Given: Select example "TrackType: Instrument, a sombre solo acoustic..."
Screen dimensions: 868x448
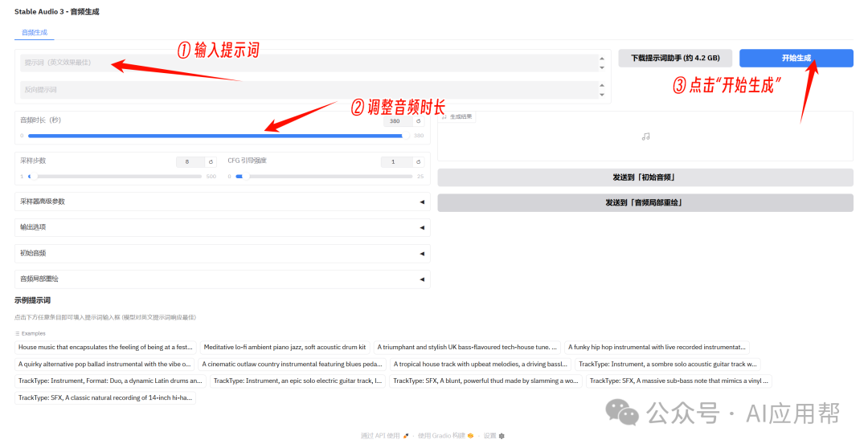Looking at the screenshot, I should point(668,364).
